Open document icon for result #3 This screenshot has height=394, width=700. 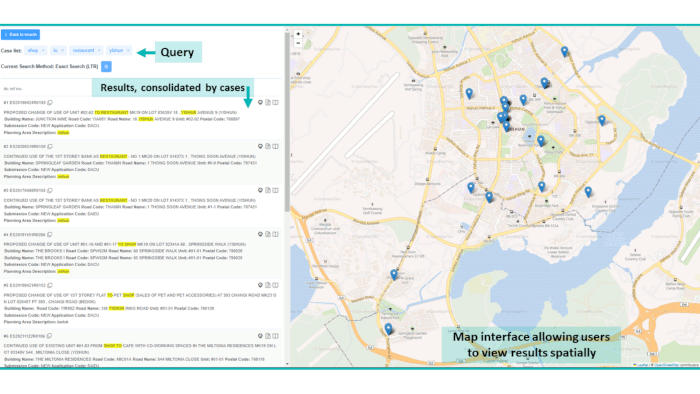[268, 190]
